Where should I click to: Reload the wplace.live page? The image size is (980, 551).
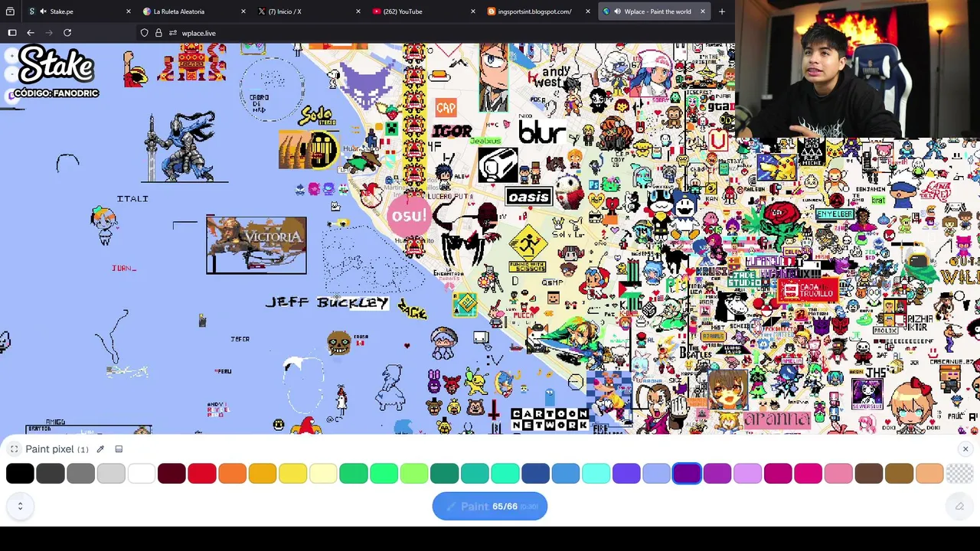point(67,33)
